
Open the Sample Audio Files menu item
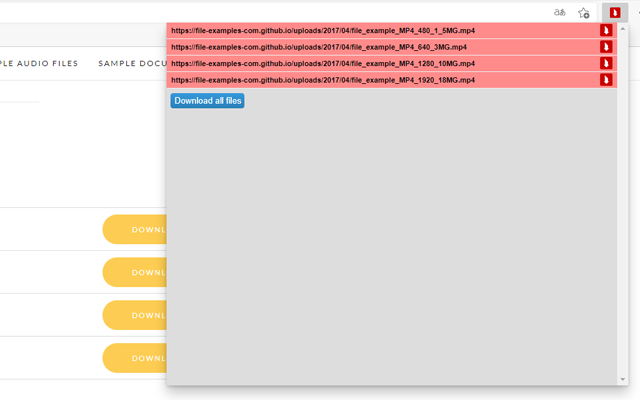tap(40, 63)
